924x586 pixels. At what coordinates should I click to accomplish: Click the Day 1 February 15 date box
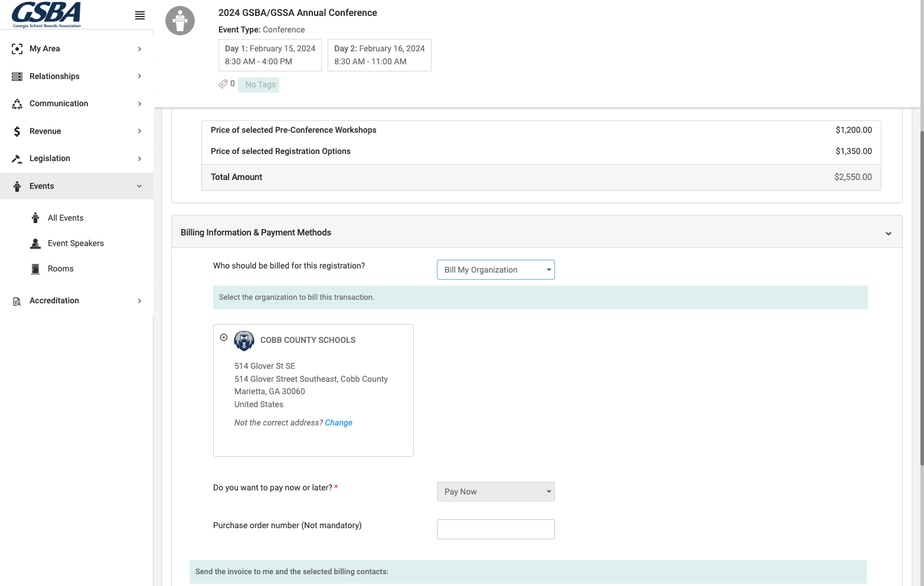(x=270, y=55)
